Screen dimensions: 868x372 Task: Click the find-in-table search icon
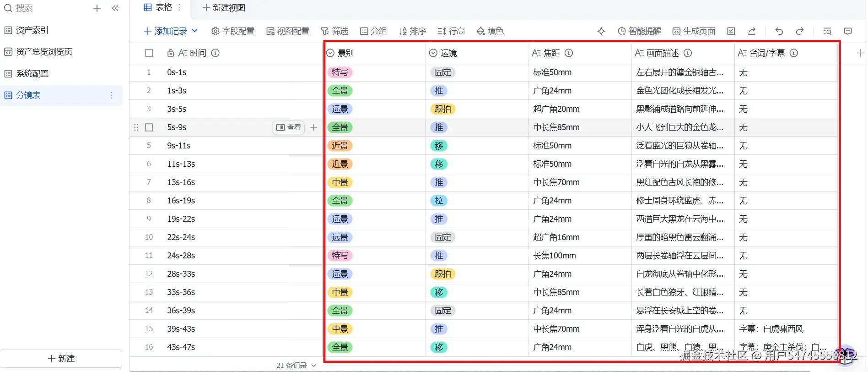pyautogui.click(x=827, y=31)
